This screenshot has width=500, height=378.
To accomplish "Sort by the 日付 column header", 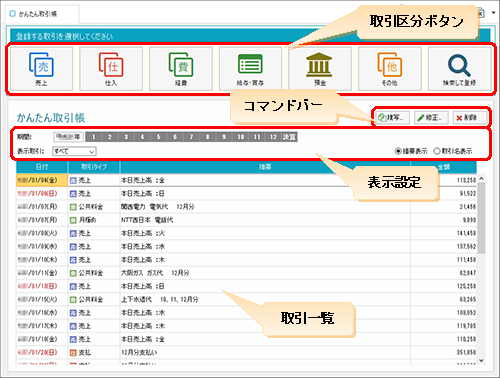I will (42, 167).
